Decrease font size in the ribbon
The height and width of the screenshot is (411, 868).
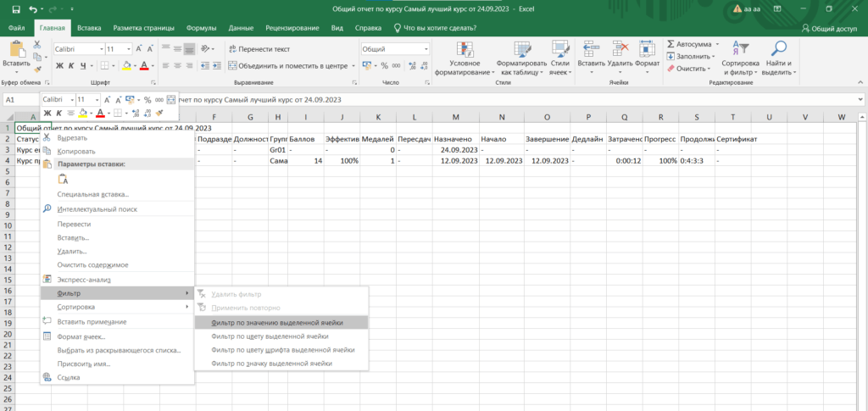(x=151, y=49)
